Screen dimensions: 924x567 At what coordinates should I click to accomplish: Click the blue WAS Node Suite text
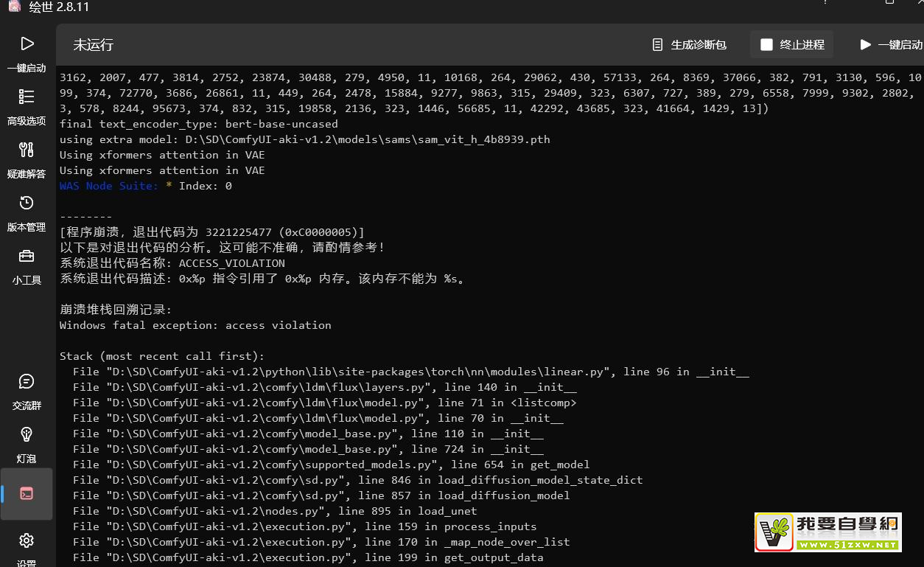point(108,186)
